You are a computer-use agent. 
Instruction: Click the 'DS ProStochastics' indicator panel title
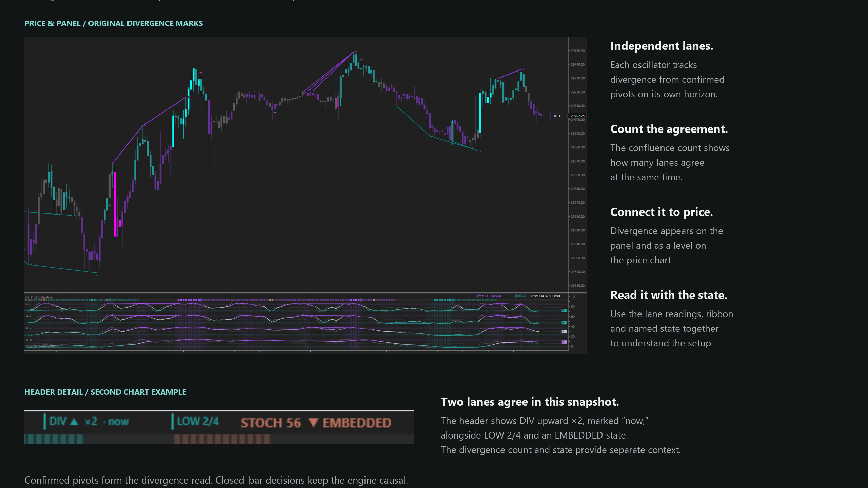click(39, 297)
